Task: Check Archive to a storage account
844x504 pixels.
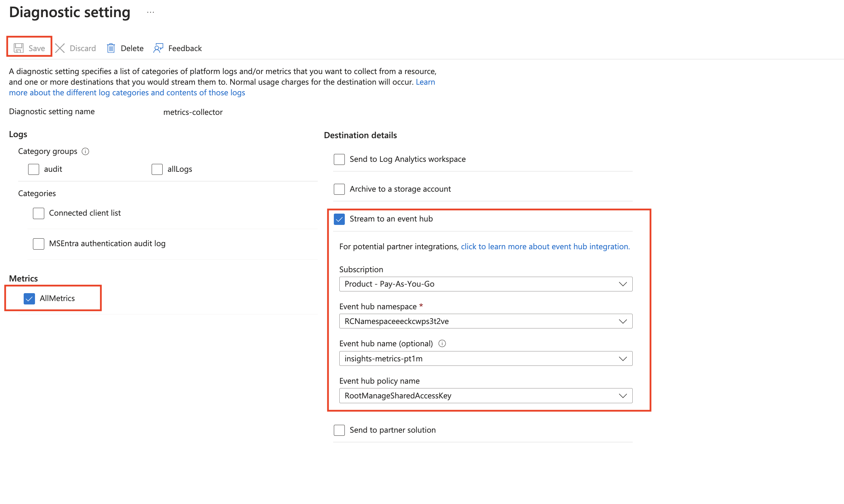Action: point(339,189)
